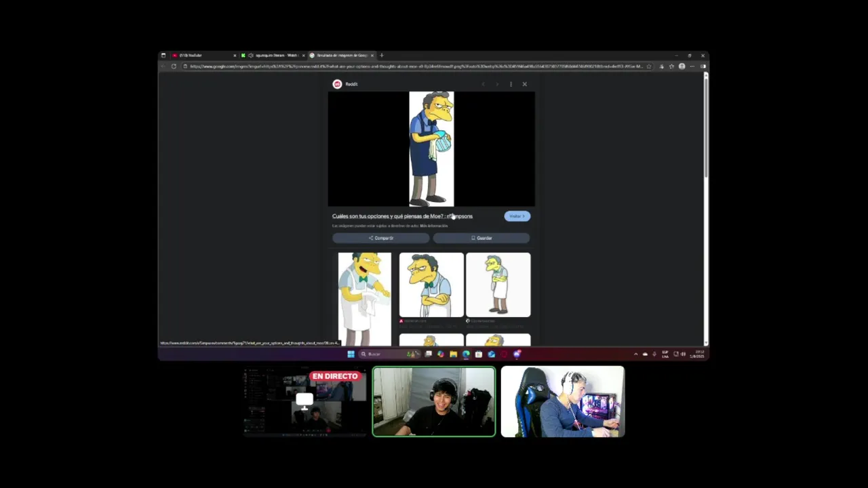Go to next image with right arrow
Viewport: 868px width, 488px height.
click(496, 84)
